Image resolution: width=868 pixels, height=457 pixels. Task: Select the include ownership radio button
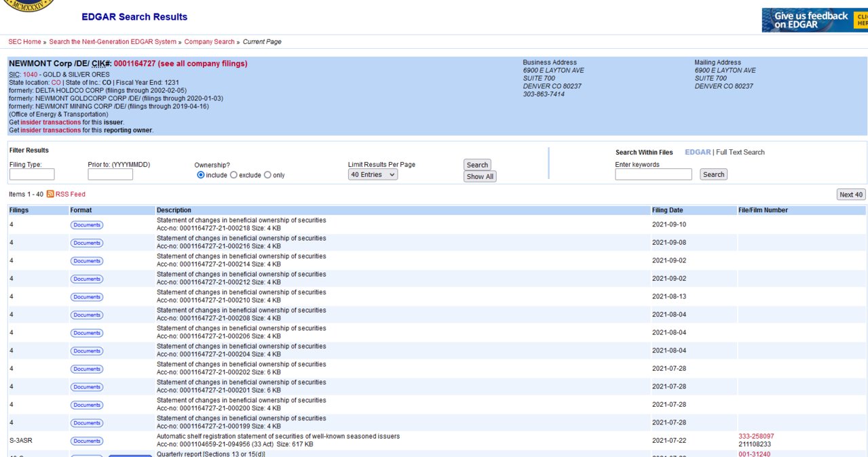[x=201, y=175]
